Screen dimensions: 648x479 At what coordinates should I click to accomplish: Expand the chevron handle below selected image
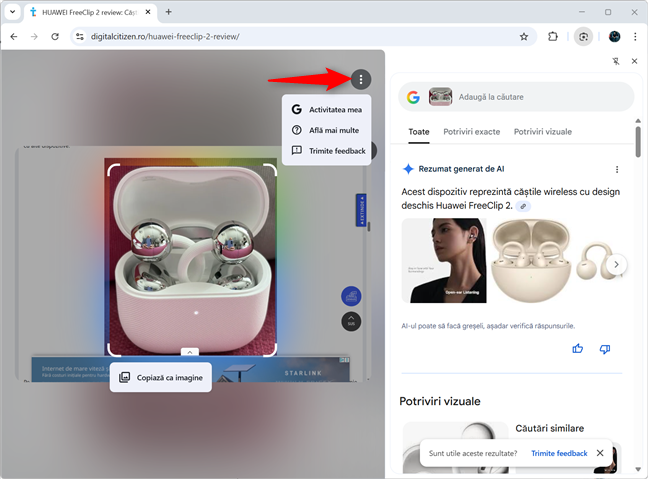click(190, 352)
